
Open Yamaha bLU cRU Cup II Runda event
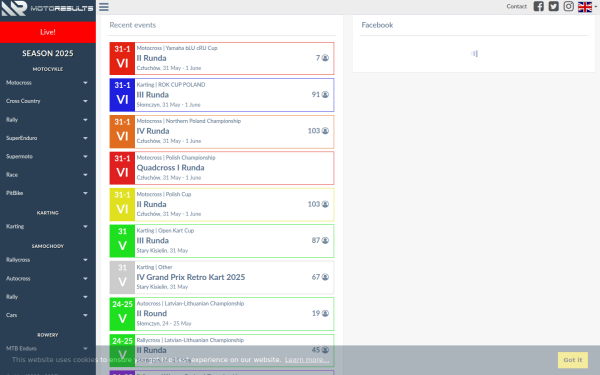click(222, 59)
